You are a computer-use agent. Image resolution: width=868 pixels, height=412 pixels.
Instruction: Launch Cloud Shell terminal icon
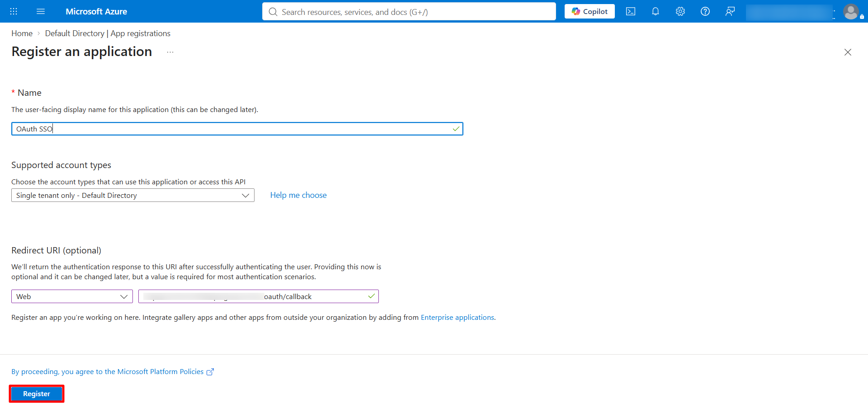(631, 11)
